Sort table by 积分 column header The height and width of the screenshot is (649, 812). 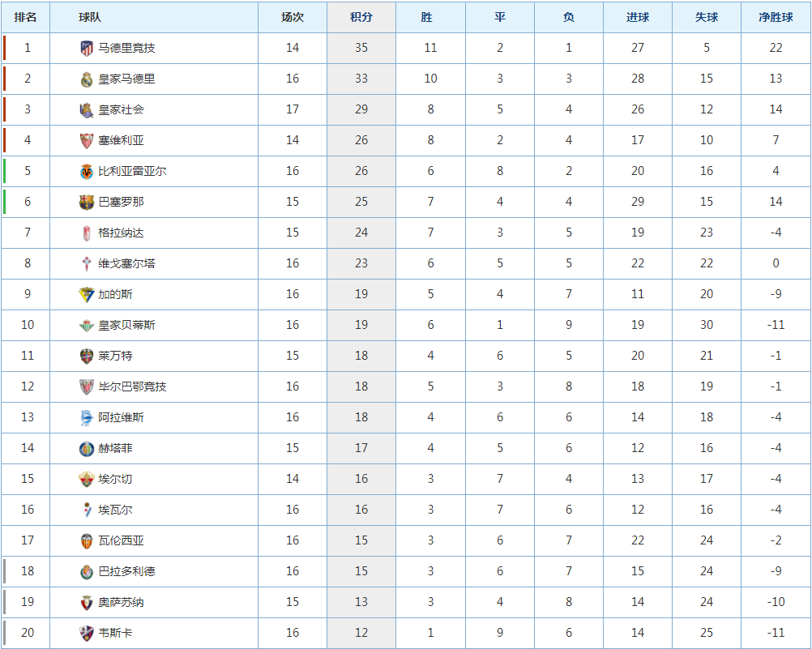coord(361,17)
